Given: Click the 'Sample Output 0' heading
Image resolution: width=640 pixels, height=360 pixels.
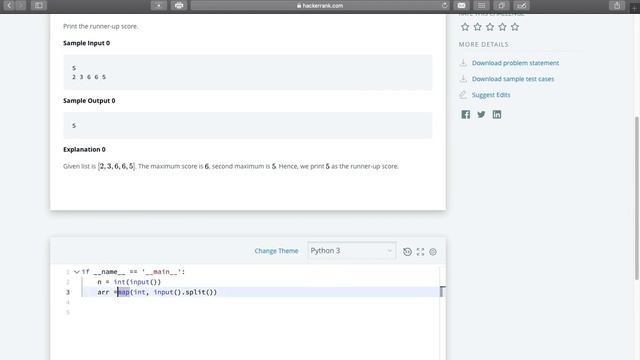Looking at the screenshot, I should click(89, 100).
